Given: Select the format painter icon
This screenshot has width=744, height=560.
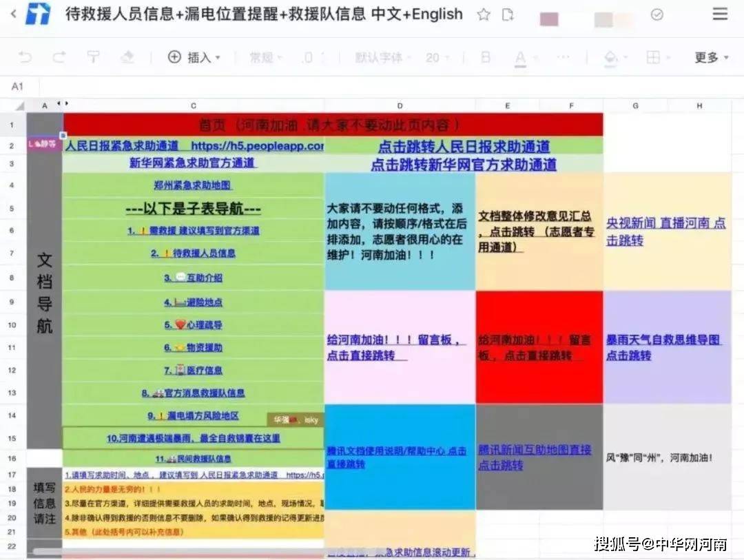Looking at the screenshot, I should (94, 57).
